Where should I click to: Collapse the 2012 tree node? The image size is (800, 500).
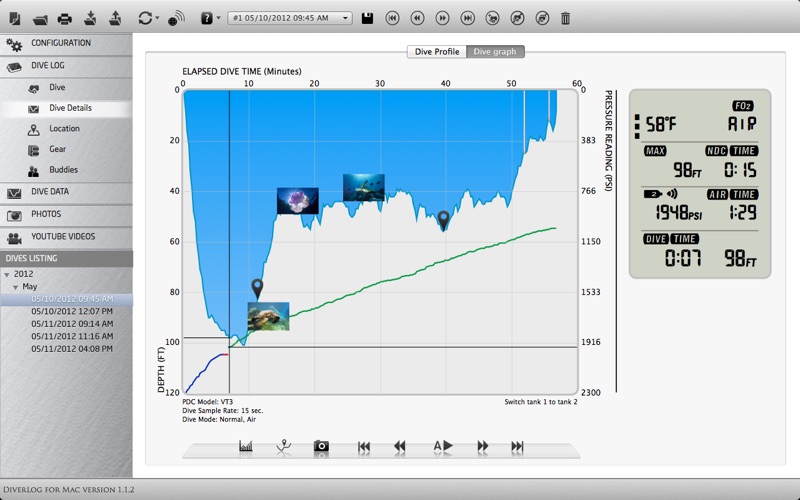[x=7, y=274]
